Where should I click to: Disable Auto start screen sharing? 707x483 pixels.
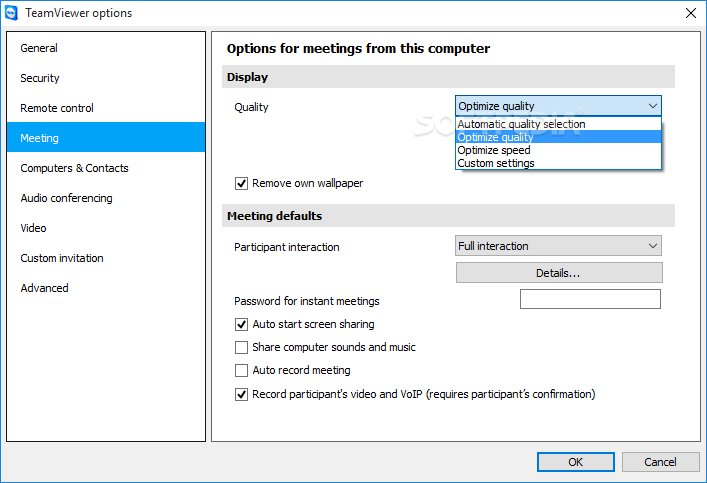pyautogui.click(x=241, y=324)
